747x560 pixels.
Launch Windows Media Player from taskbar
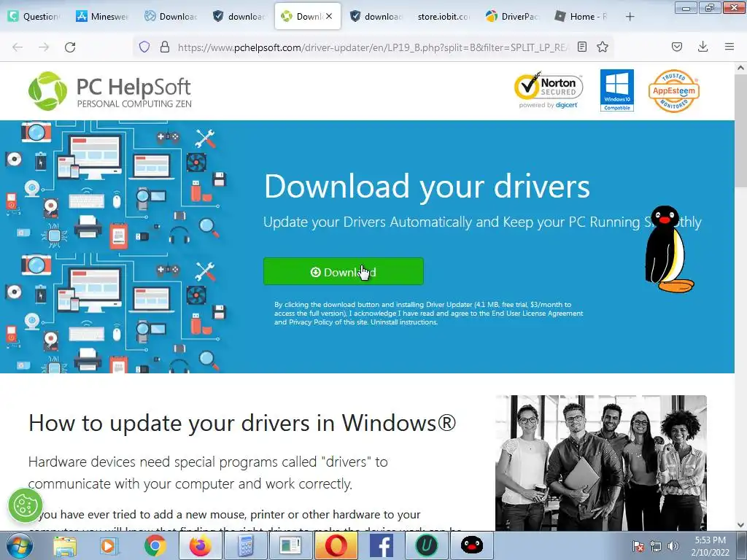(x=109, y=545)
